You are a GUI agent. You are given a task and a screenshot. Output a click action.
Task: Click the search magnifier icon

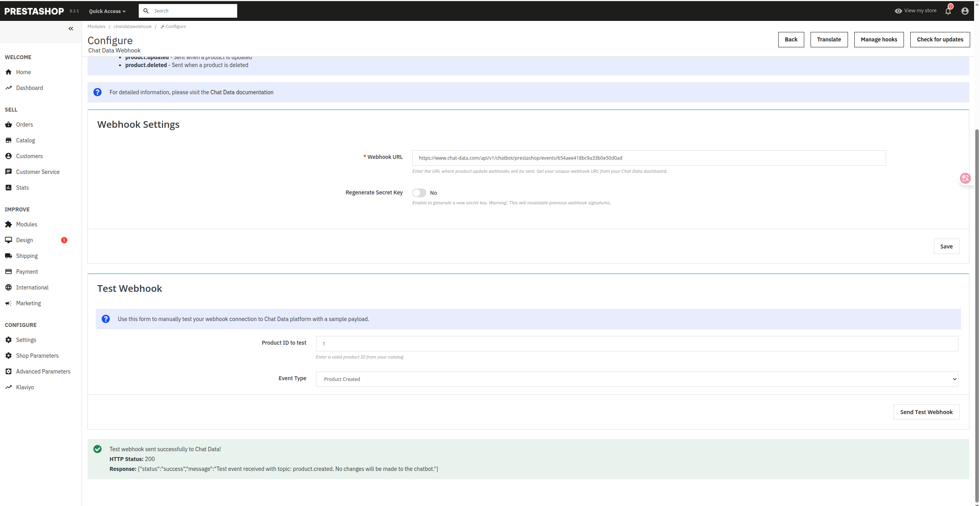click(x=146, y=11)
